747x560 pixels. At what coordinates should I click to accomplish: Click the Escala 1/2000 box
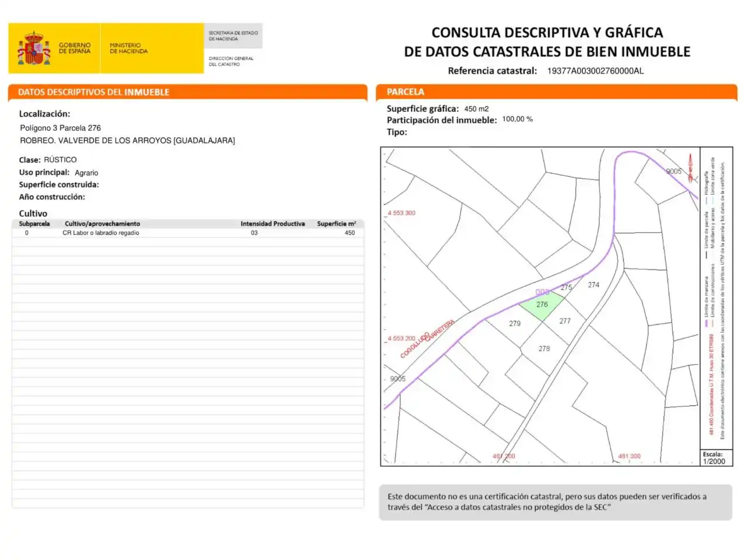coord(717,458)
